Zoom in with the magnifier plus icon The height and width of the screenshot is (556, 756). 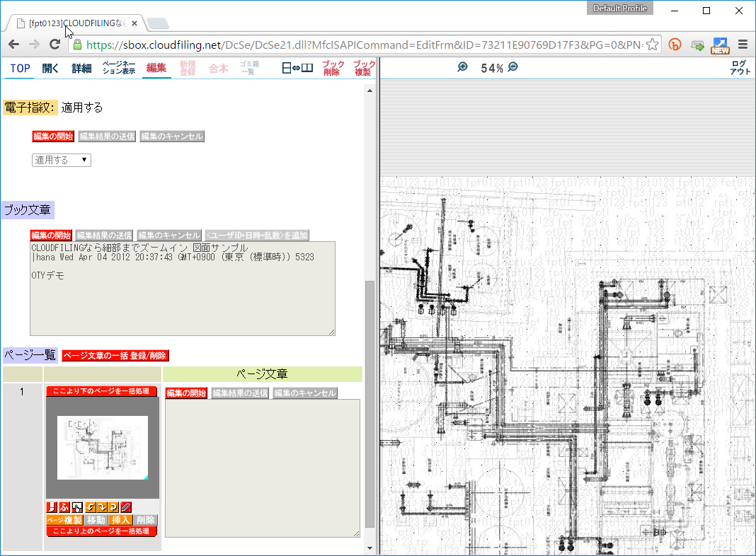click(x=462, y=67)
